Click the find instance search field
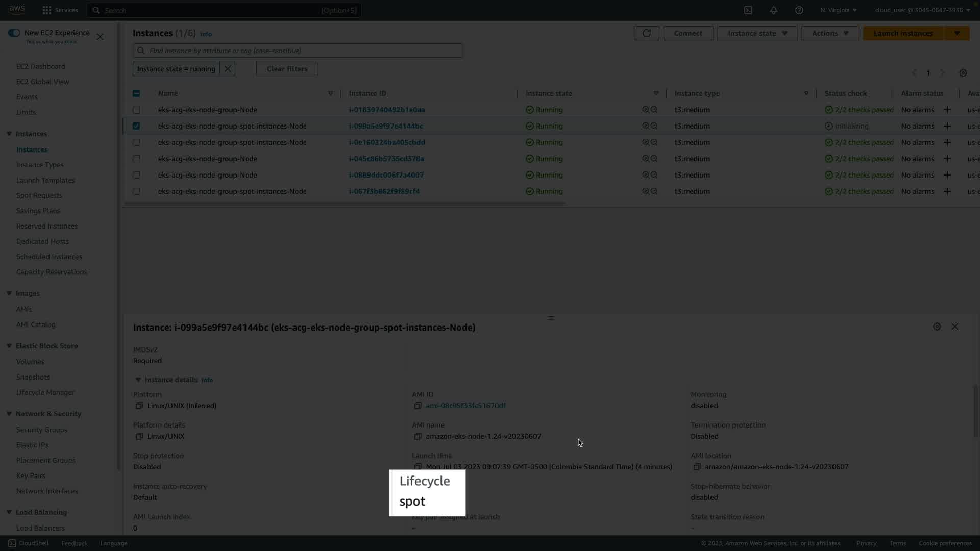The height and width of the screenshot is (551, 980). pos(301,51)
